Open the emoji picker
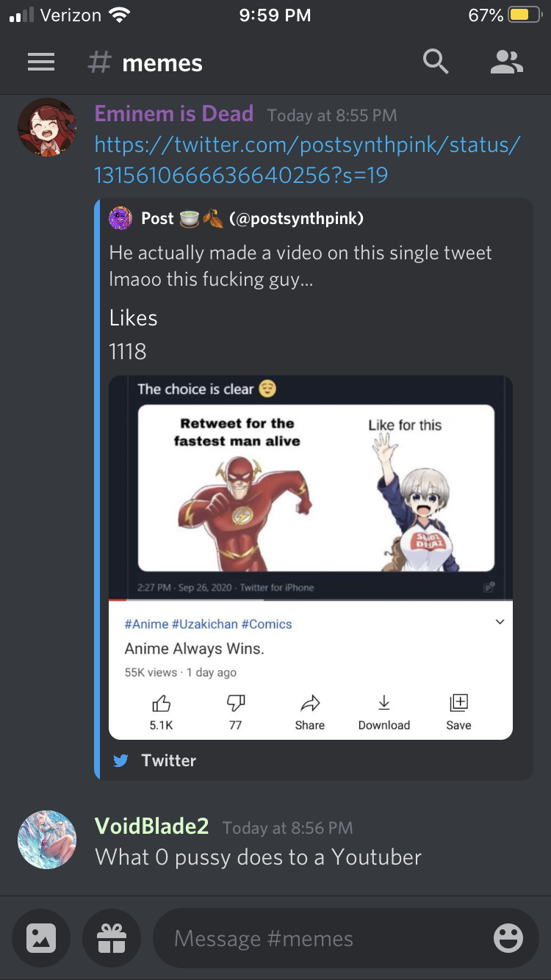The height and width of the screenshot is (980, 551). 508,938
